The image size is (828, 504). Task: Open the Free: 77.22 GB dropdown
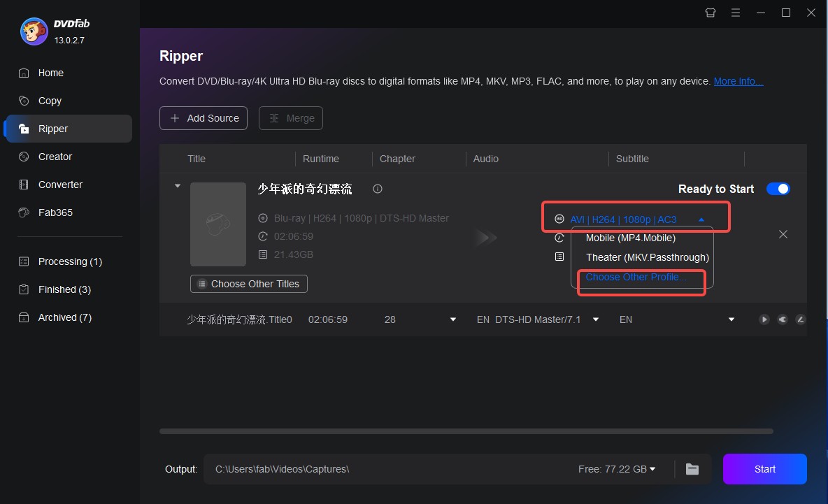click(x=617, y=469)
